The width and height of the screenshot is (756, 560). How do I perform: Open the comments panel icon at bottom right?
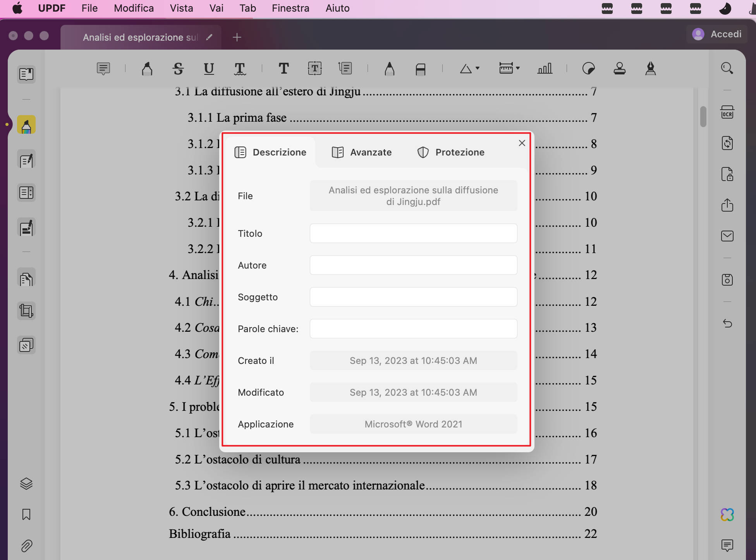727,545
